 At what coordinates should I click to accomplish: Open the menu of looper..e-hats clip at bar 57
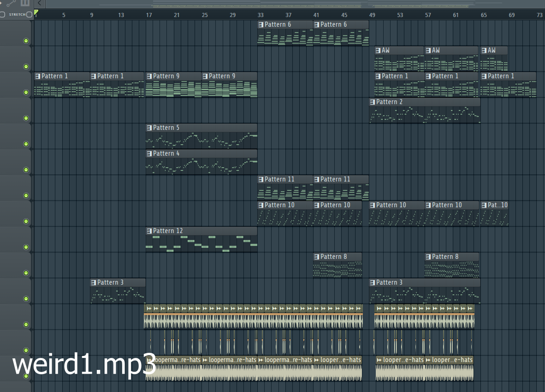click(428, 360)
